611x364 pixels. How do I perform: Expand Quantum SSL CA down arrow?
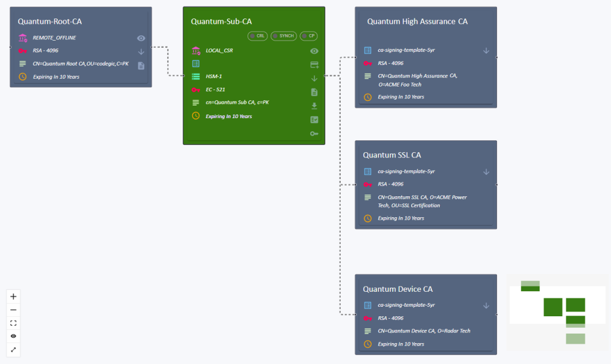click(x=486, y=172)
